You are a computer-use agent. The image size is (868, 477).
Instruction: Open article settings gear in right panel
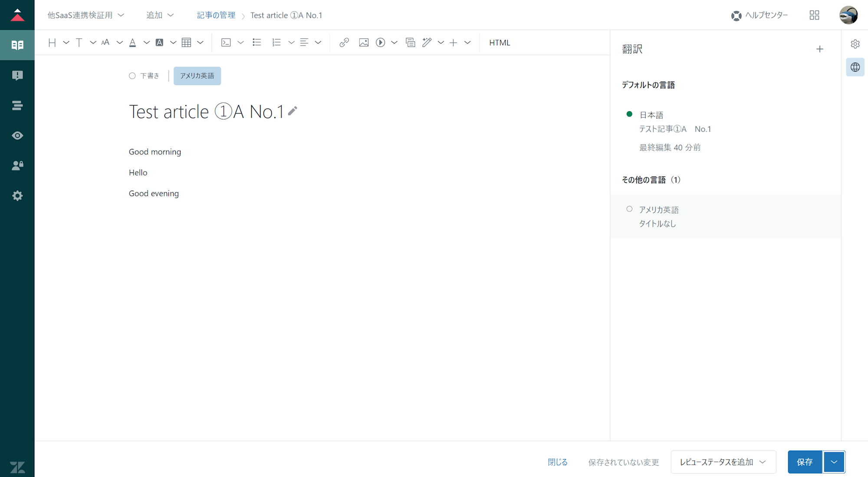[x=855, y=44]
